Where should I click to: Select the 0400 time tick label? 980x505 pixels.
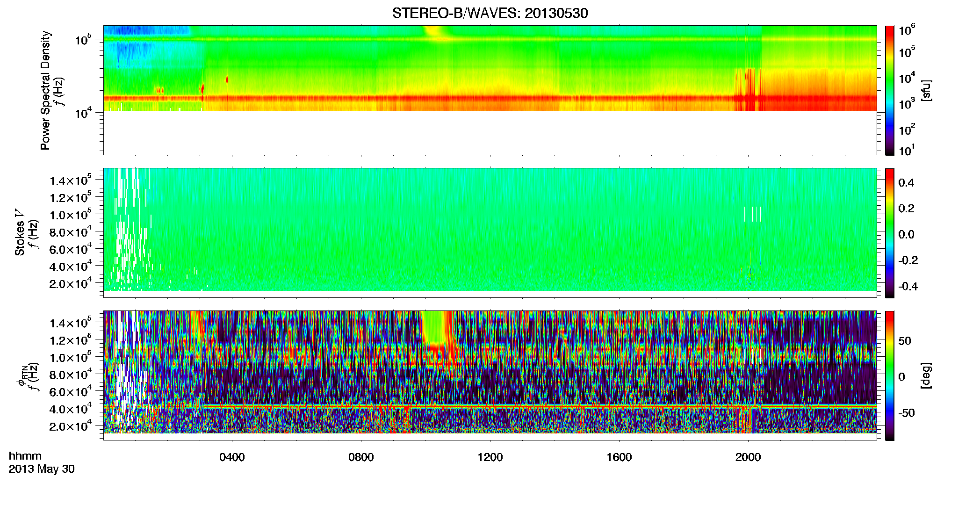click(232, 457)
